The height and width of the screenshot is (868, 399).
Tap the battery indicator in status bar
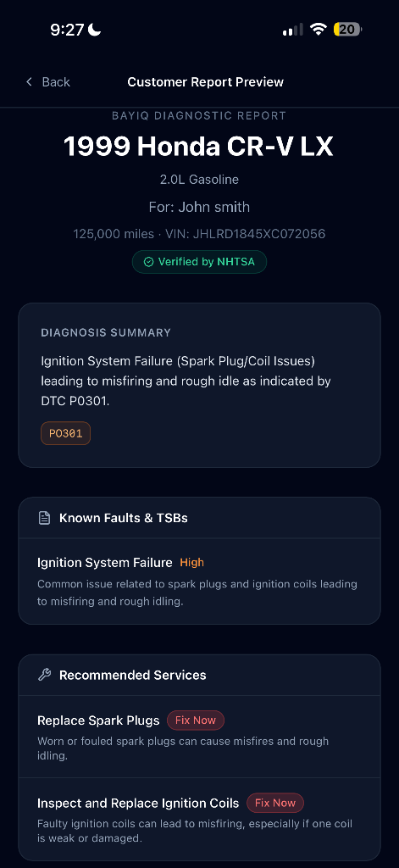point(347,30)
